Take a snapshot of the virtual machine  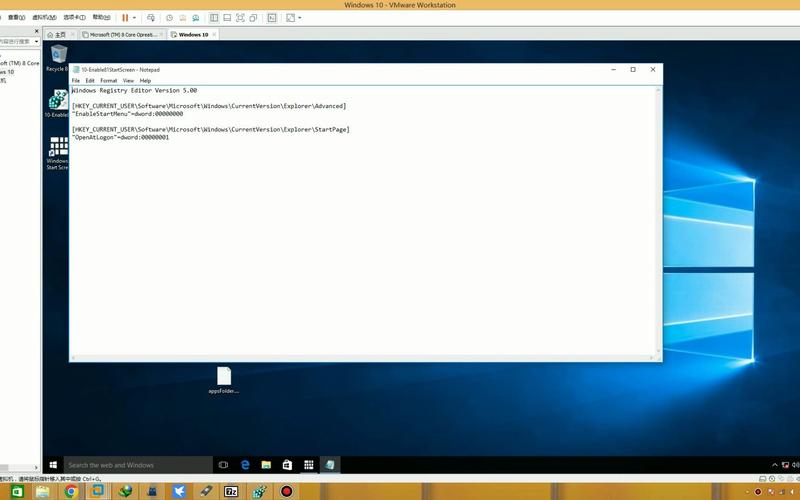[169, 17]
